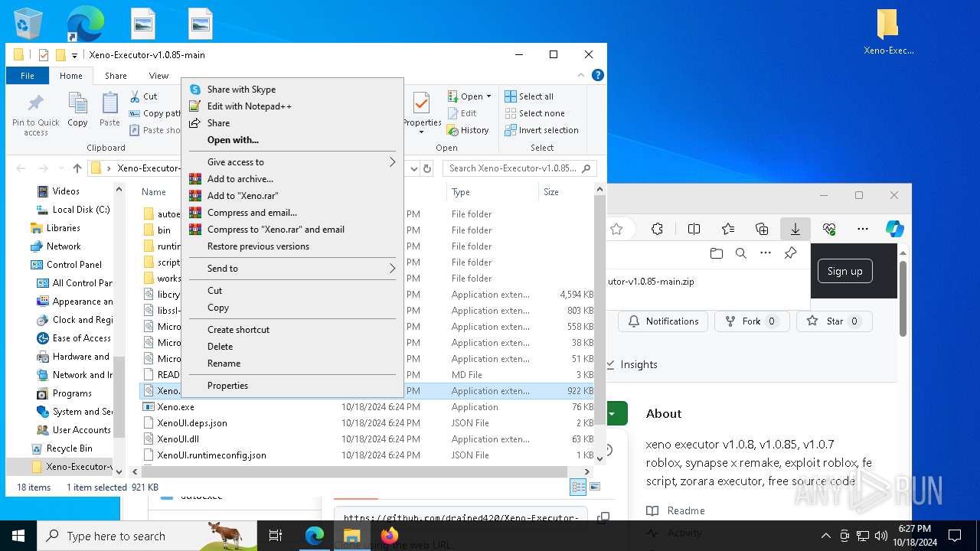The height and width of the screenshot is (551, 980).
Task: Switch to the Share ribbon tab
Action: click(x=116, y=76)
